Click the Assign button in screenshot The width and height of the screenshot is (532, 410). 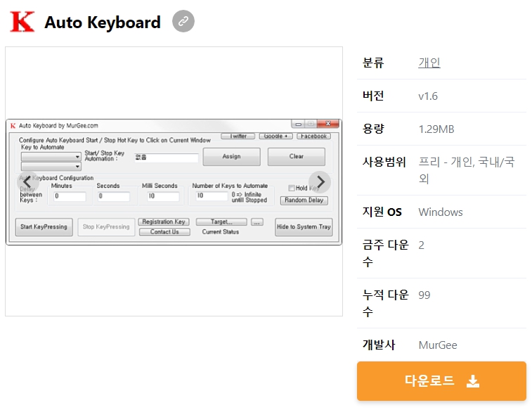232,156
